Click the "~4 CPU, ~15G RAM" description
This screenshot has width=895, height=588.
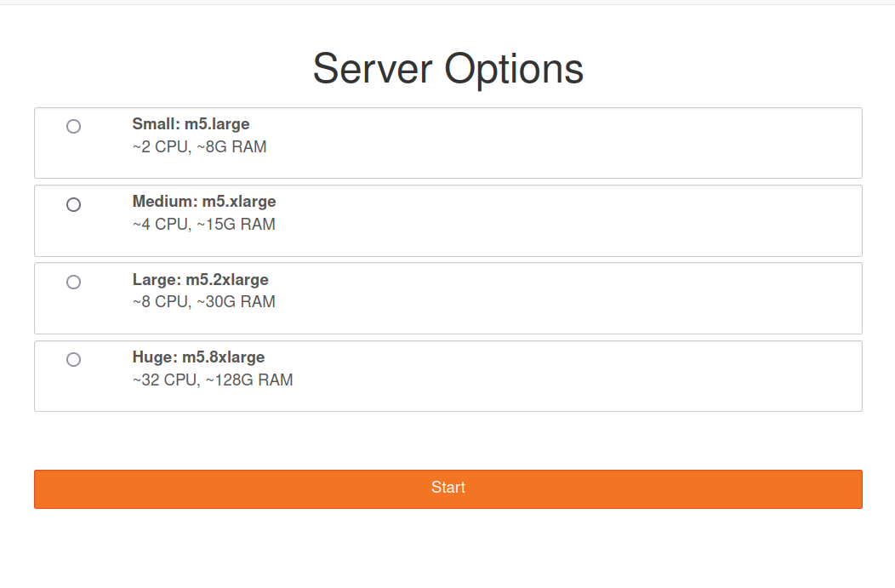203,225
